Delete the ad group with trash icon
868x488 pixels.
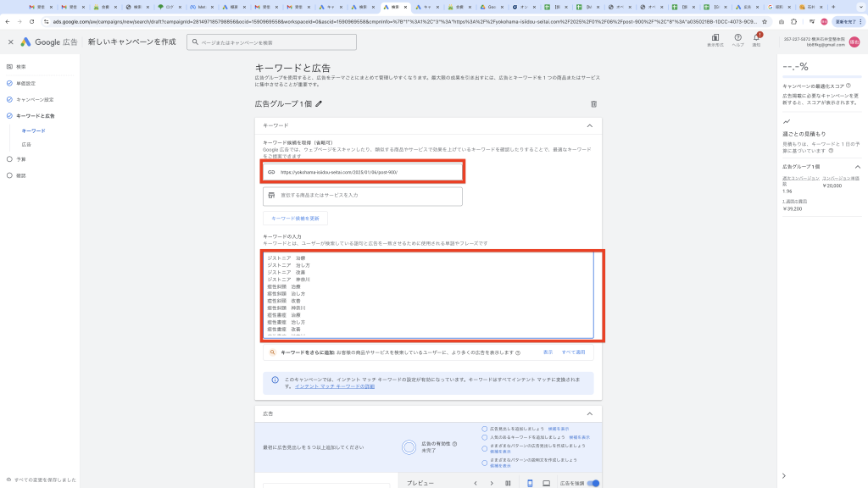tap(593, 104)
